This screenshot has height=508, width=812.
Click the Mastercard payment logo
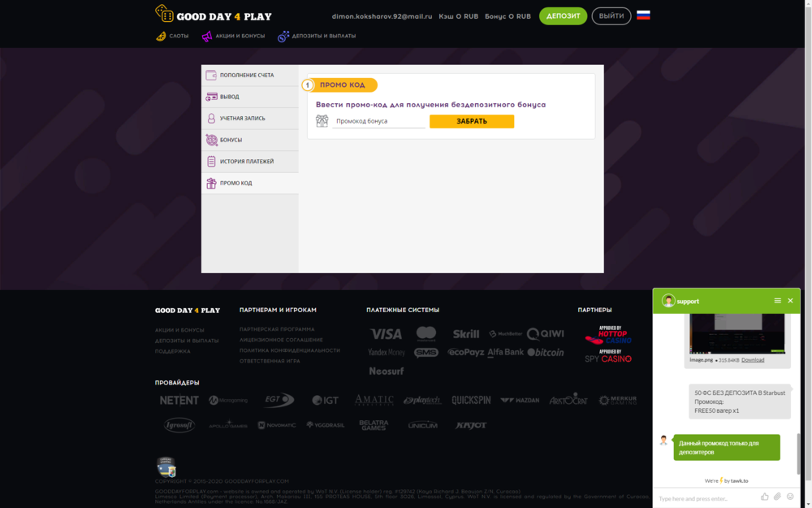426,334
